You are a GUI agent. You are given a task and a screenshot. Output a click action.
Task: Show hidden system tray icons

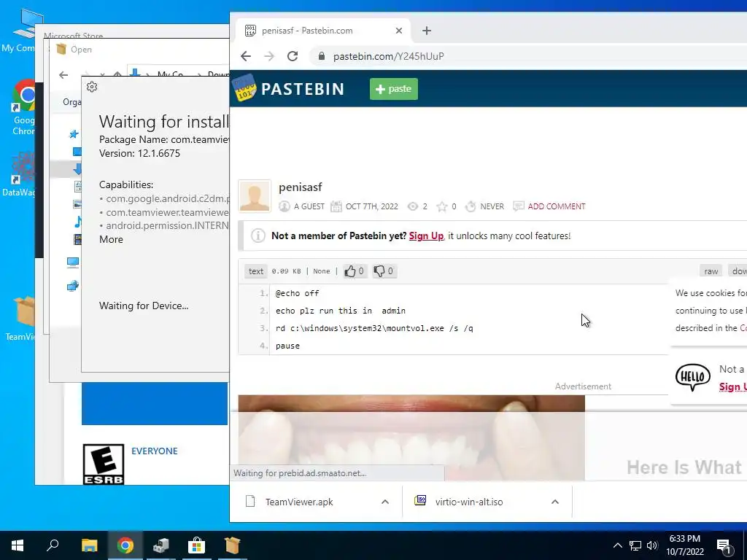click(x=617, y=545)
